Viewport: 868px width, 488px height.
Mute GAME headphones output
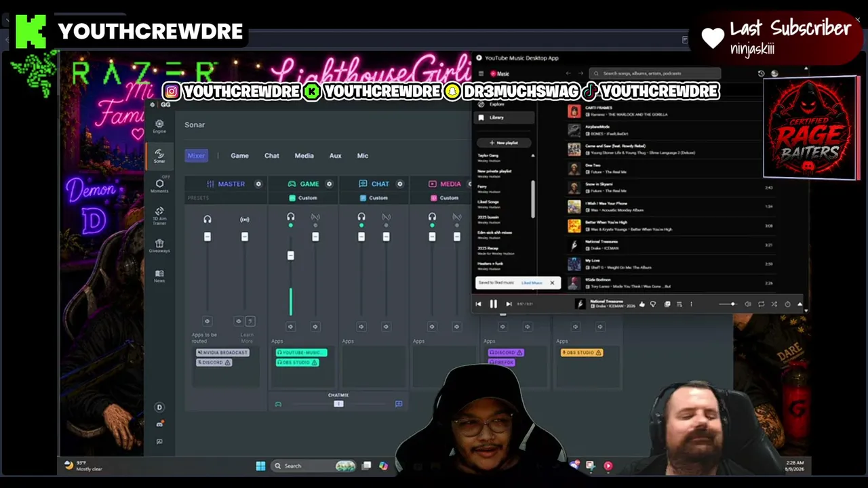pyautogui.click(x=291, y=327)
